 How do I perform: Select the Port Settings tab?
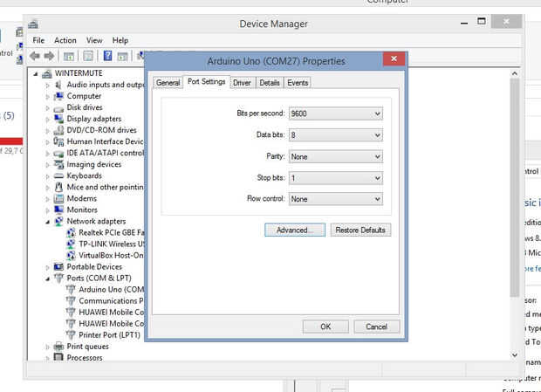tap(206, 82)
